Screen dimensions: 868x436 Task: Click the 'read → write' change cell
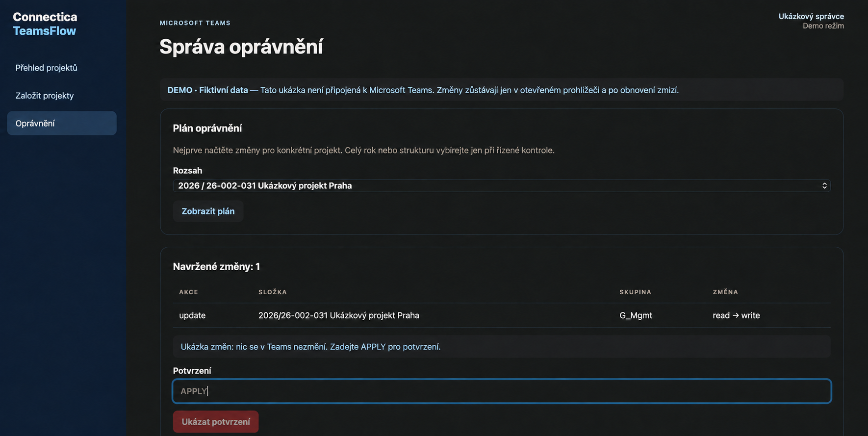[x=736, y=315]
